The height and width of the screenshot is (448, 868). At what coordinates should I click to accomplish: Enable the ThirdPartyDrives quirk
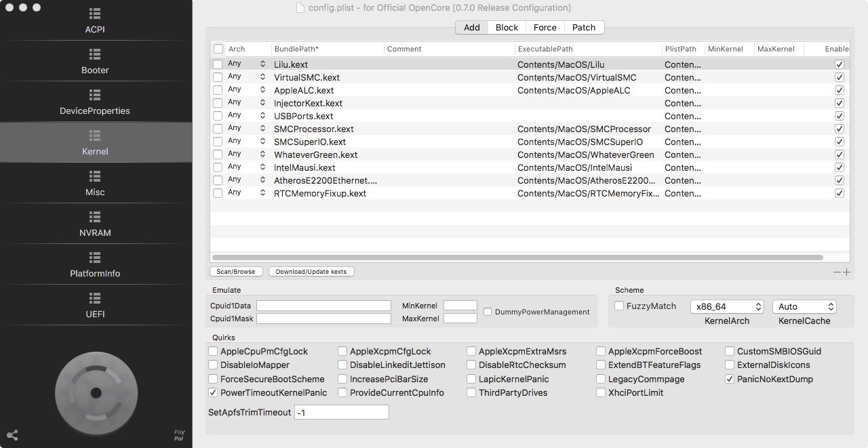point(471,392)
